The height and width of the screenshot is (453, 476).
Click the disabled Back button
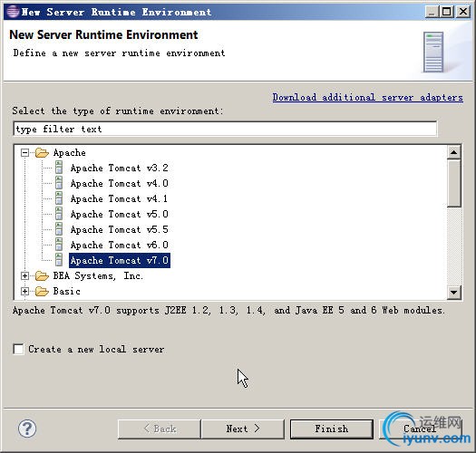point(160,429)
